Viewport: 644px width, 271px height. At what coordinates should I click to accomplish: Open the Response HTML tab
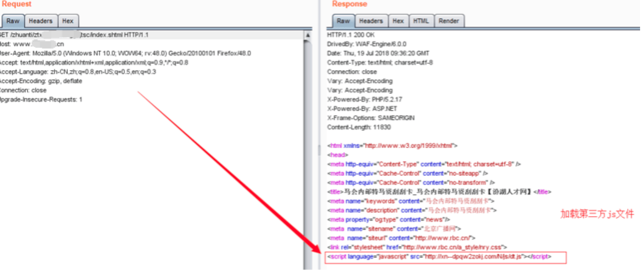tap(421, 21)
